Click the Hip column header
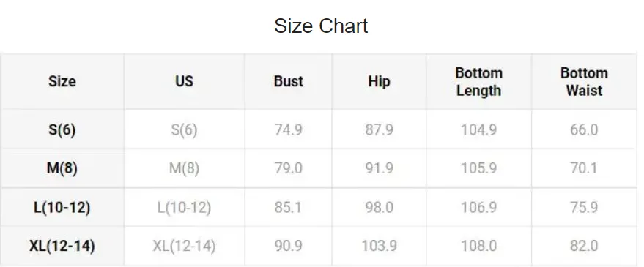The width and height of the screenshot is (644, 267). point(379,81)
